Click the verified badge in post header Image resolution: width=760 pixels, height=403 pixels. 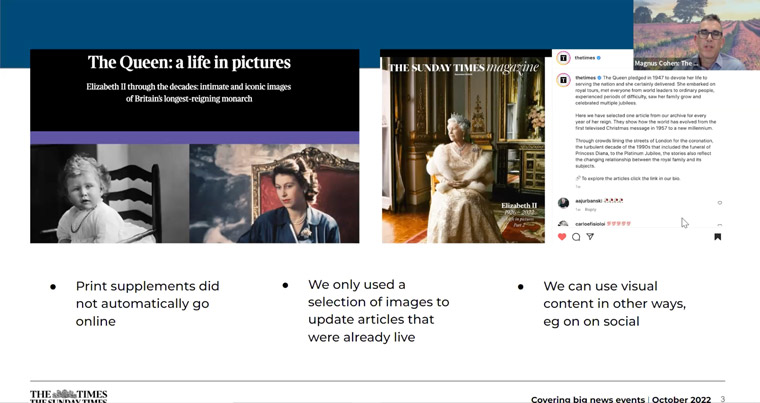[599, 58]
